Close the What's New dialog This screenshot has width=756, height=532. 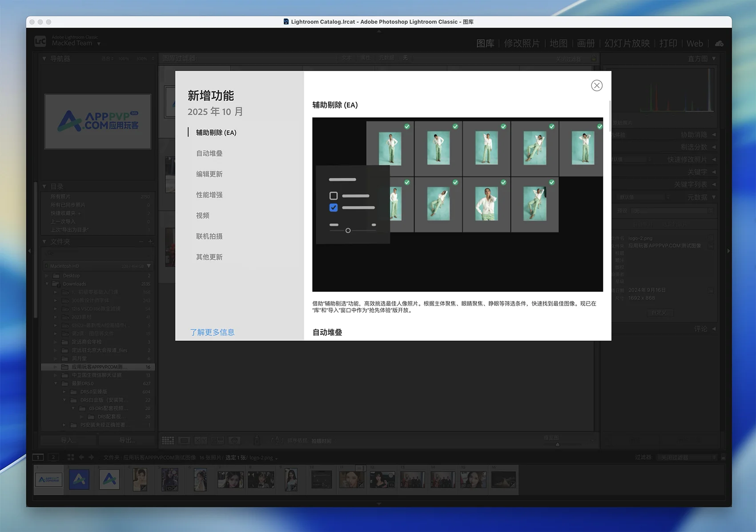596,85
